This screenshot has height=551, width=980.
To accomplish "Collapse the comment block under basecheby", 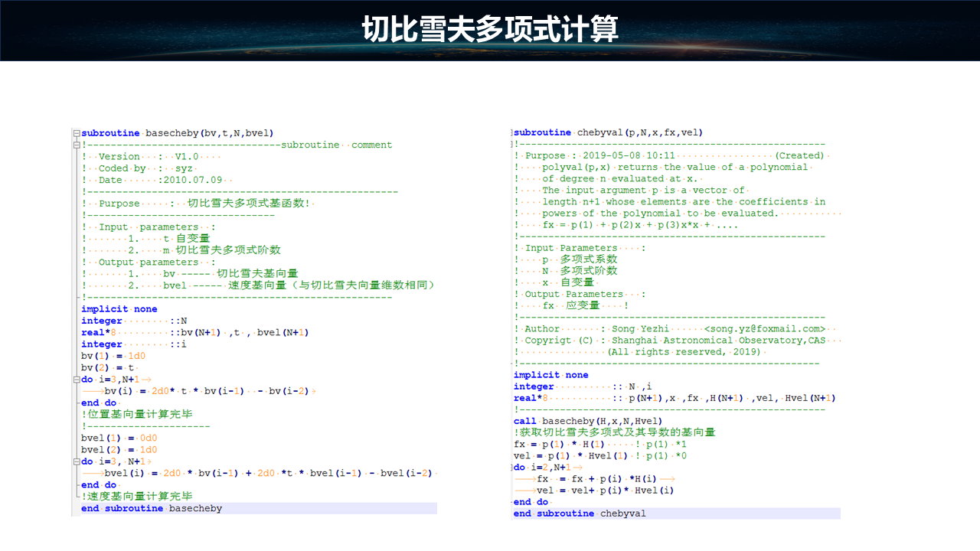I will tap(76, 145).
